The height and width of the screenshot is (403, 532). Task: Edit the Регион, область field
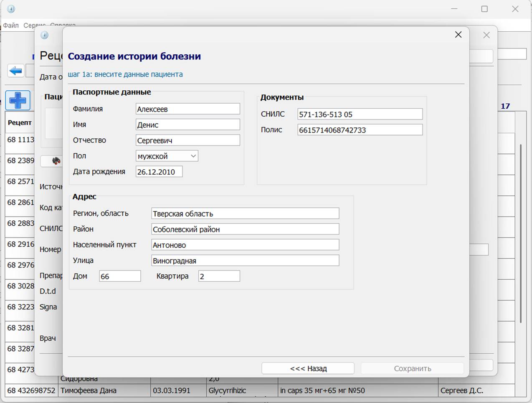(x=245, y=214)
